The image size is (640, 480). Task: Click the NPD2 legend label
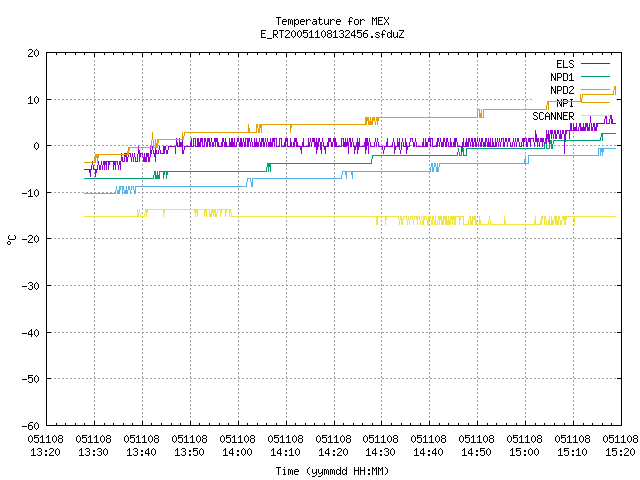[x=562, y=90]
